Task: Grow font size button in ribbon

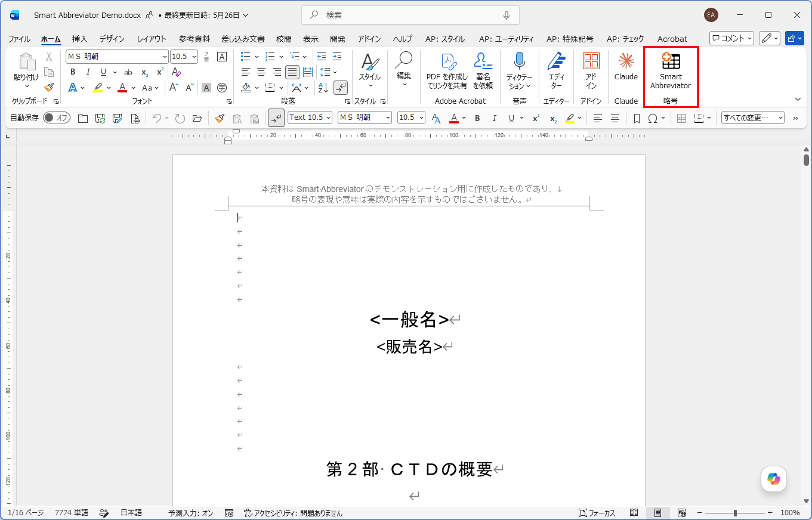Action: tap(174, 88)
